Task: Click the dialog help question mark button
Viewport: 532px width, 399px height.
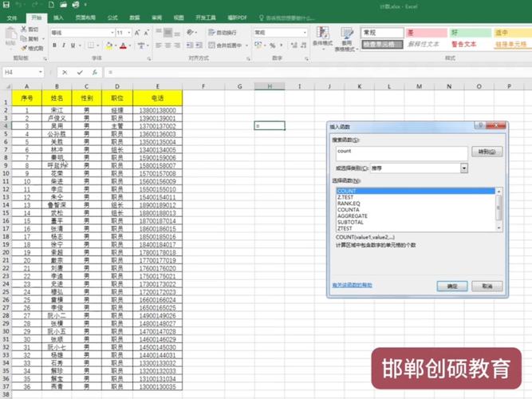Action: pos(480,125)
